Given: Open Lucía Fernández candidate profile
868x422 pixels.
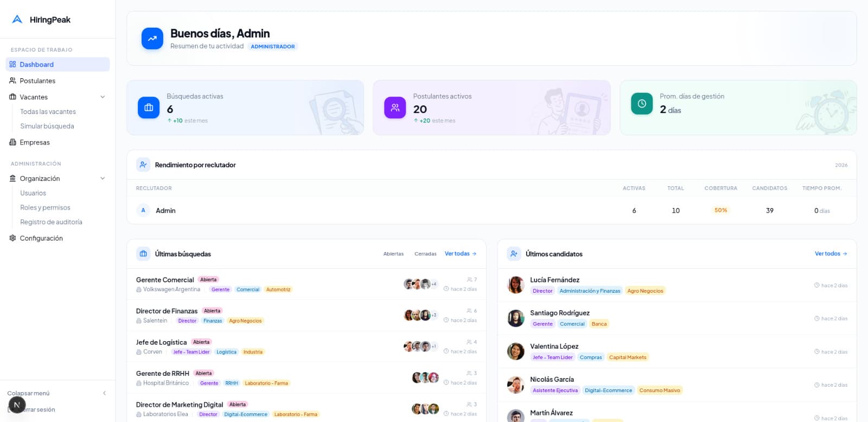Looking at the screenshot, I should point(554,280).
